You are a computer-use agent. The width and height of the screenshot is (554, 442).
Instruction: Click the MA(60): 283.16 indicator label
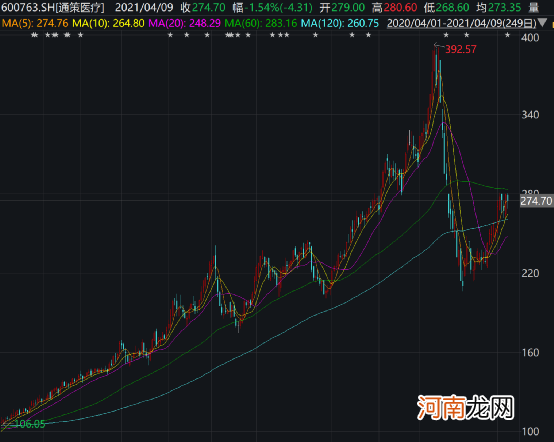pos(261,23)
